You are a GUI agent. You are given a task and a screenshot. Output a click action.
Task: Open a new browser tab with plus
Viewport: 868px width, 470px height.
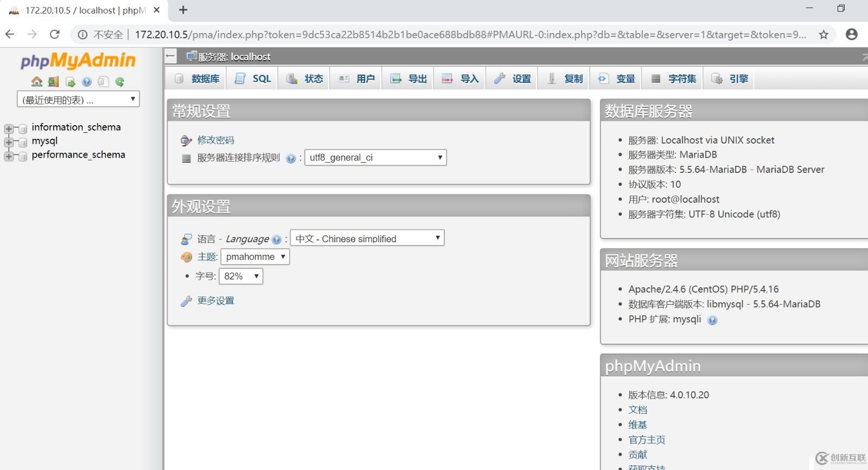click(x=183, y=10)
